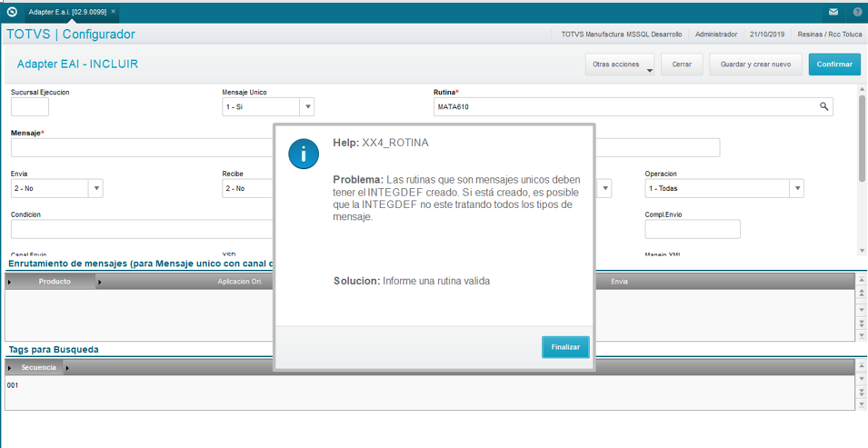The image size is (868, 448).
Task: Click the form scrollbar down arrow
Action: click(862, 251)
